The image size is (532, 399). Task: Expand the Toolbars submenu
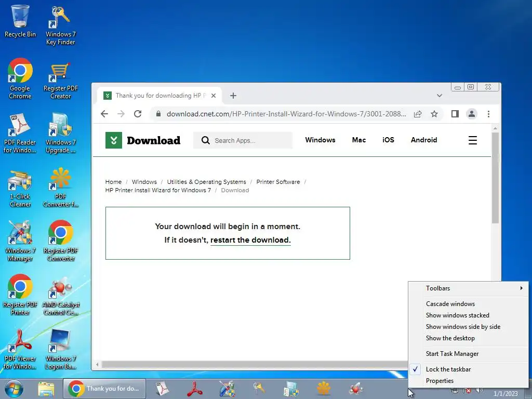468,288
